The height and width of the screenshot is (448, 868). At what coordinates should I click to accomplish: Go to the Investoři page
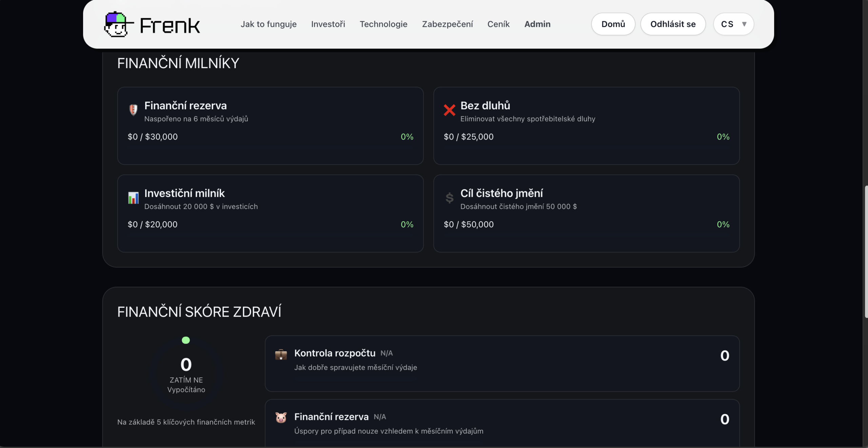[x=328, y=24]
